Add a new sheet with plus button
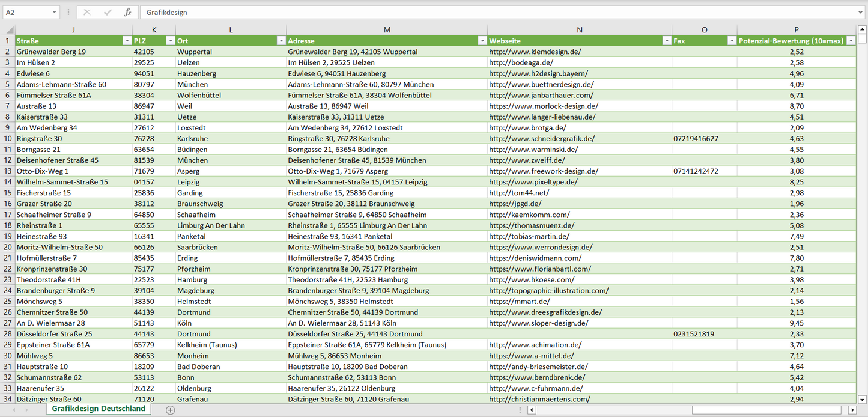This screenshot has width=868, height=417. coord(171,410)
